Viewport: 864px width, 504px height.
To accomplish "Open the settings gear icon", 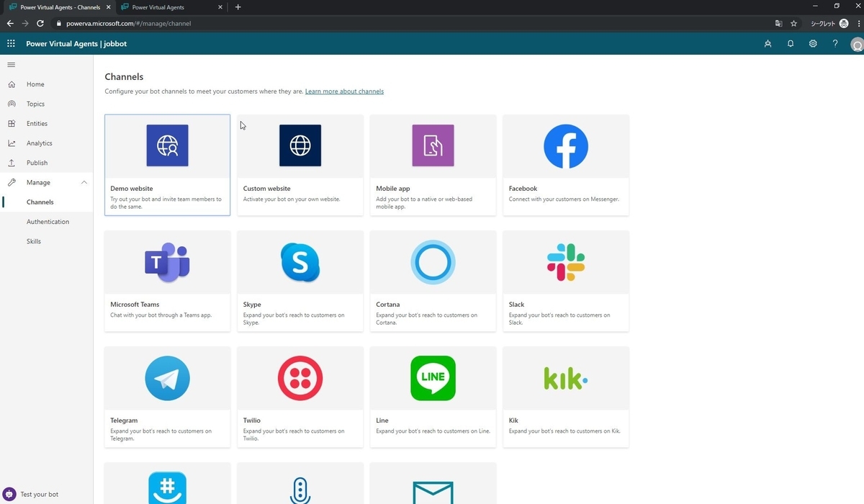I will tap(813, 43).
